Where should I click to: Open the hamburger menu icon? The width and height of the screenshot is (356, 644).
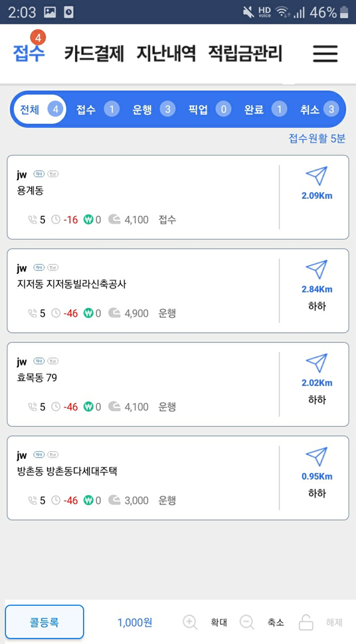325,53
